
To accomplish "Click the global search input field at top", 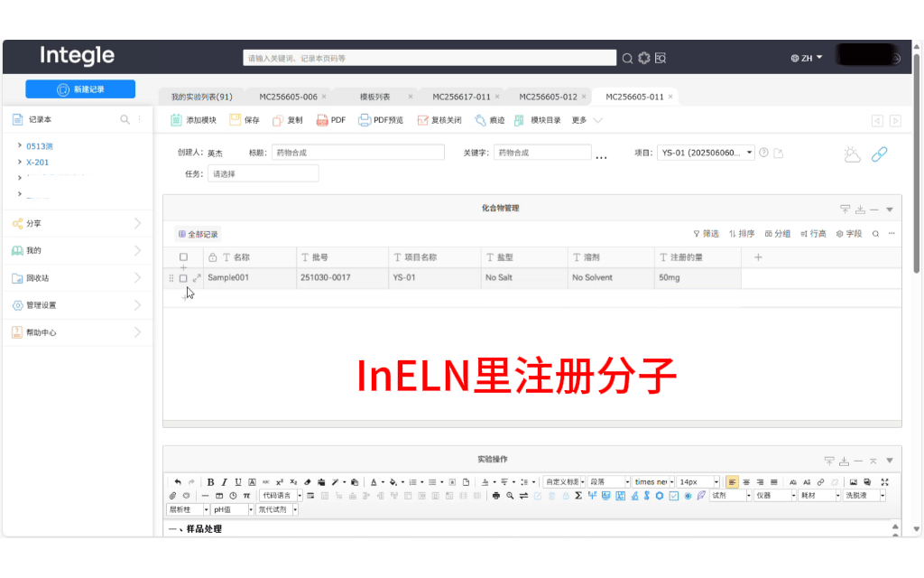I will (x=430, y=57).
